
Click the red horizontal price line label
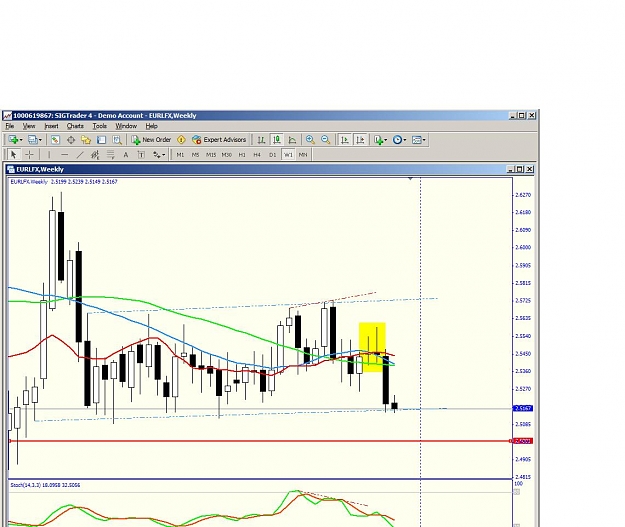coord(523,441)
